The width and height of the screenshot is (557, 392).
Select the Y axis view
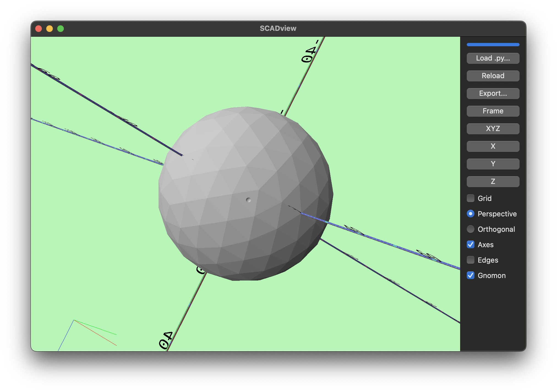(x=493, y=164)
